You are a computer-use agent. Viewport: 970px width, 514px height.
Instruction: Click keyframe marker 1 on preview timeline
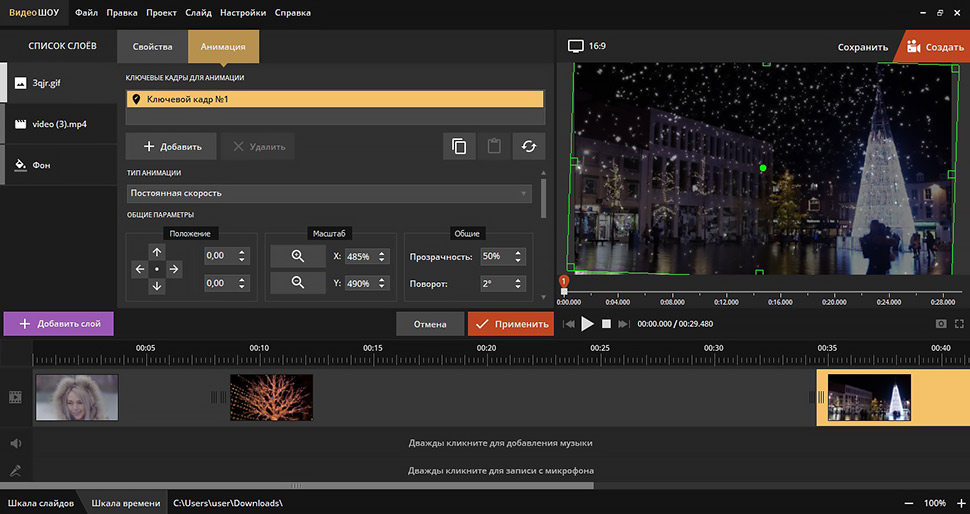pos(564,281)
